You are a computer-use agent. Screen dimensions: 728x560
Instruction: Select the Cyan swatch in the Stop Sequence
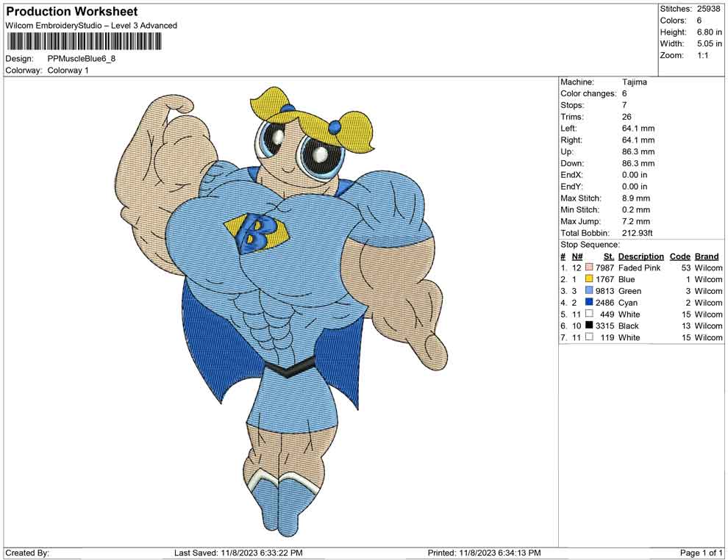click(588, 303)
